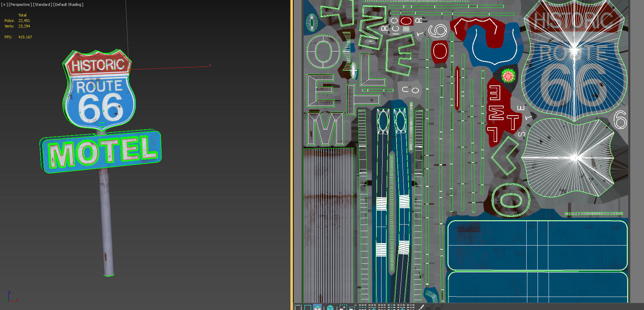
Task: Click the 'Verts:' statistics label
Action: (9, 26)
